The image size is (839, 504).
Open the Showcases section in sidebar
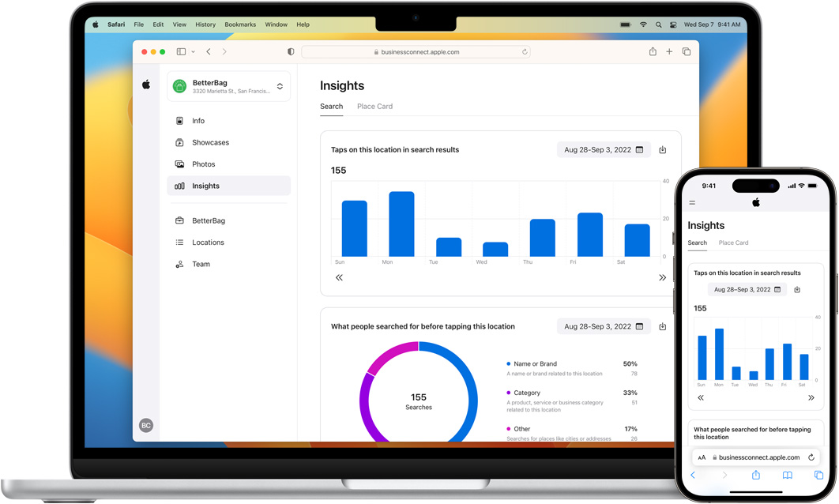210,143
